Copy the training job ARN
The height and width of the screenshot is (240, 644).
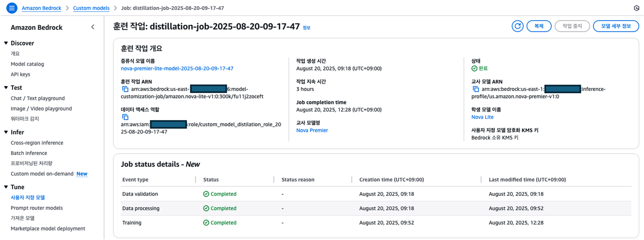(125, 89)
